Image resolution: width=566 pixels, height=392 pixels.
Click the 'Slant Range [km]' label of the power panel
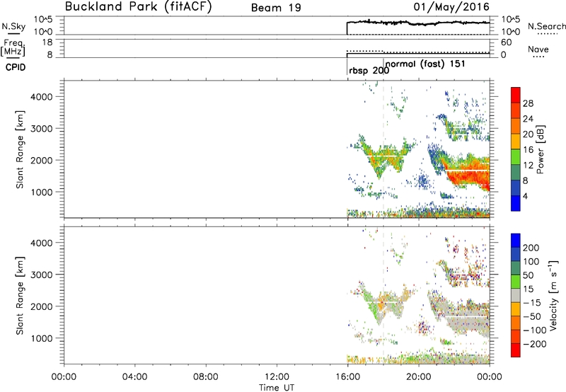pos(20,149)
